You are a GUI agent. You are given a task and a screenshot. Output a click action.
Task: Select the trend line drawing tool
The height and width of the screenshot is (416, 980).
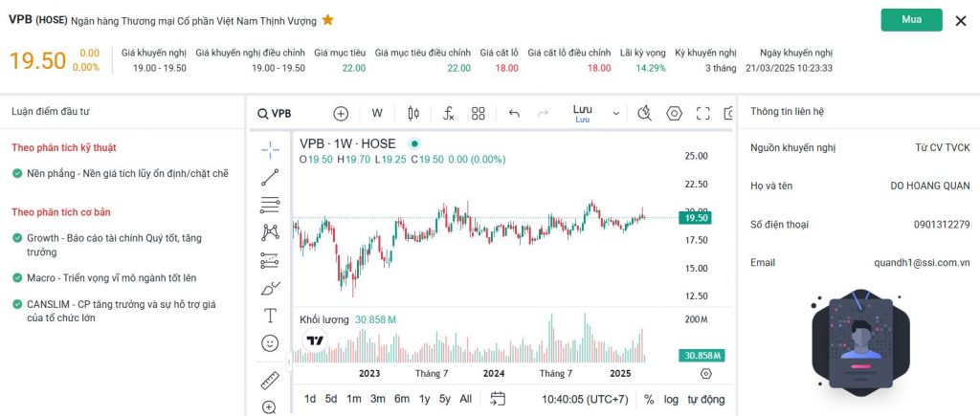pyautogui.click(x=270, y=177)
